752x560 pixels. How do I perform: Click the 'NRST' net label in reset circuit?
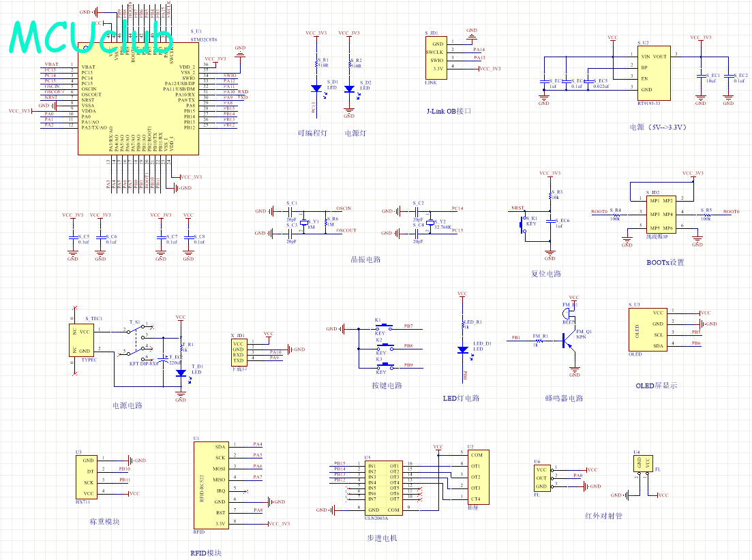pyautogui.click(x=518, y=208)
